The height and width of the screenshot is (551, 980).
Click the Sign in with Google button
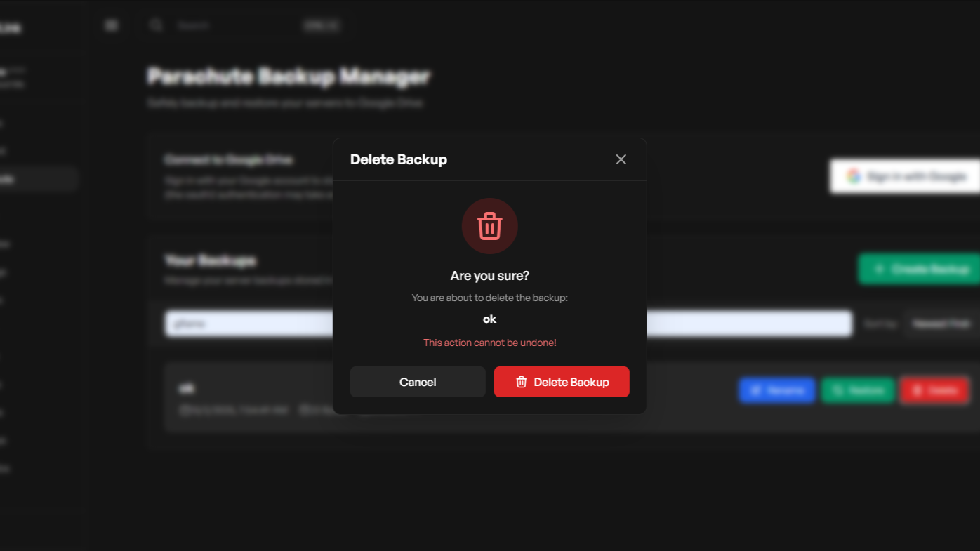[906, 176]
